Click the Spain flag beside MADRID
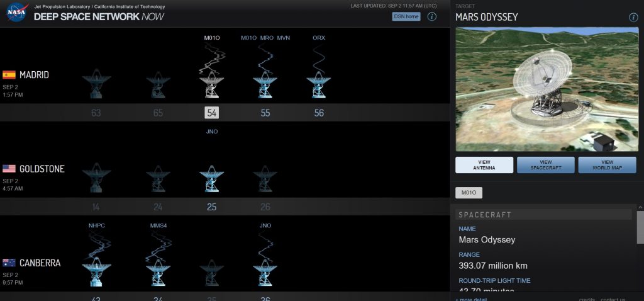The width and height of the screenshot is (644, 301). pyautogui.click(x=9, y=75)
